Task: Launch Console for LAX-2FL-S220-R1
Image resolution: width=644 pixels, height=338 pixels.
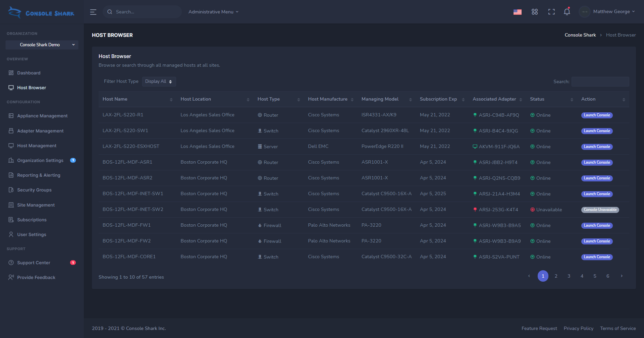Action: click(x=597, y=115)
